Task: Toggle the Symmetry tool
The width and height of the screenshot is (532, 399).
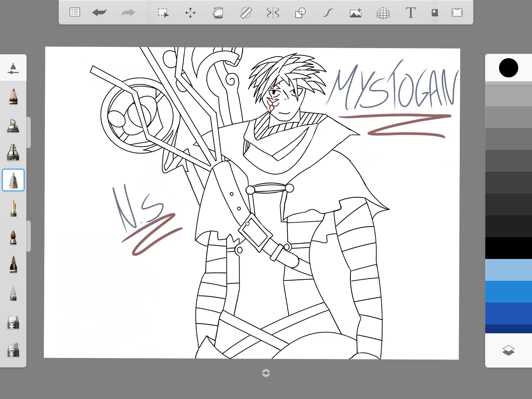Action: coord(273,12)
